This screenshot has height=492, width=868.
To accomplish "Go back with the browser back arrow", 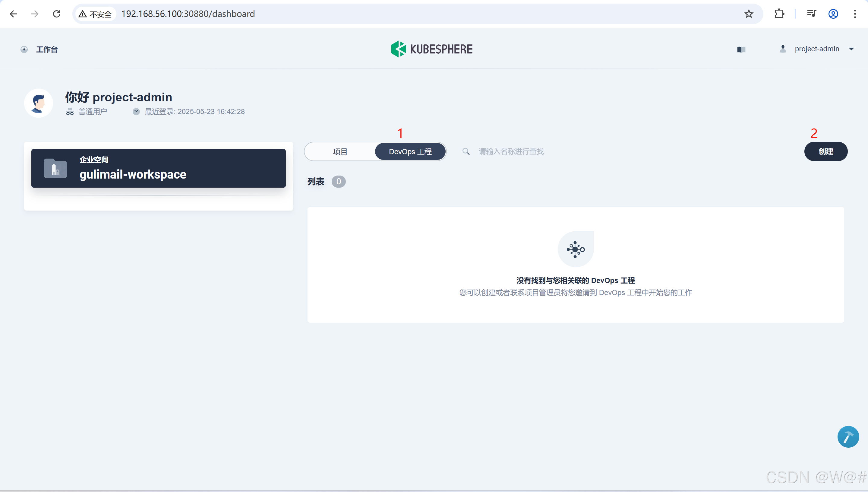I will [x=14, y=14].
